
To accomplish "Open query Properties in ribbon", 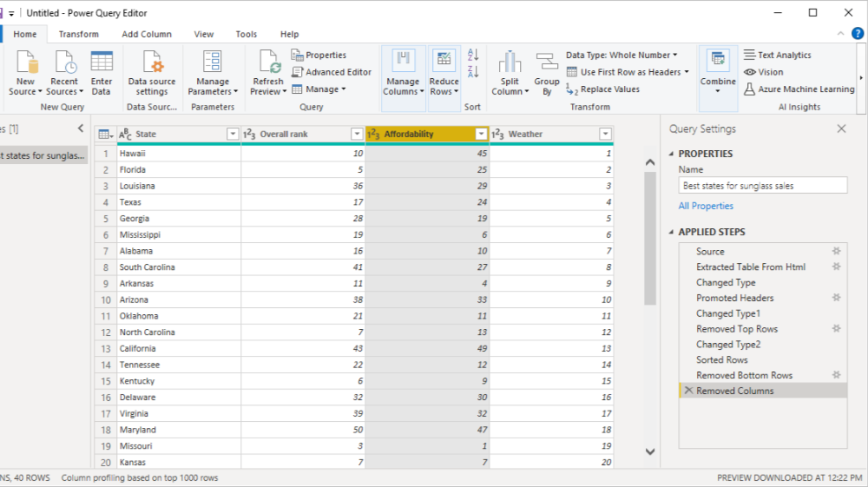I will tap(319, 55).
